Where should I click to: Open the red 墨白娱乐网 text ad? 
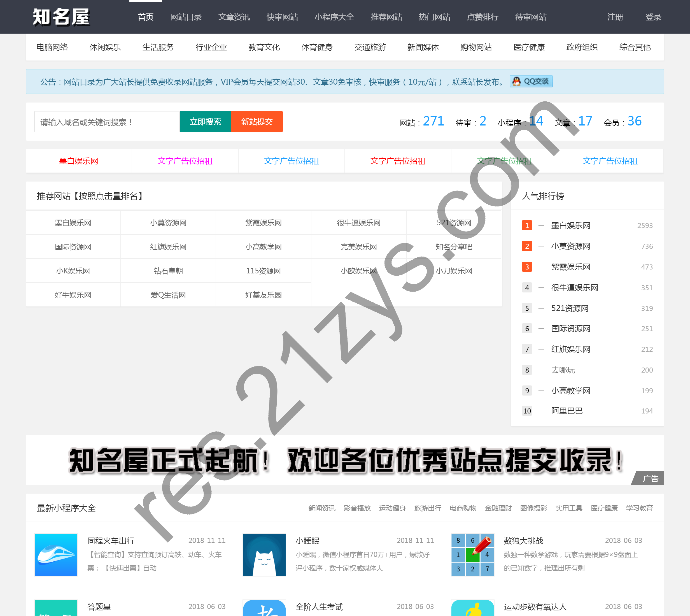78,161
